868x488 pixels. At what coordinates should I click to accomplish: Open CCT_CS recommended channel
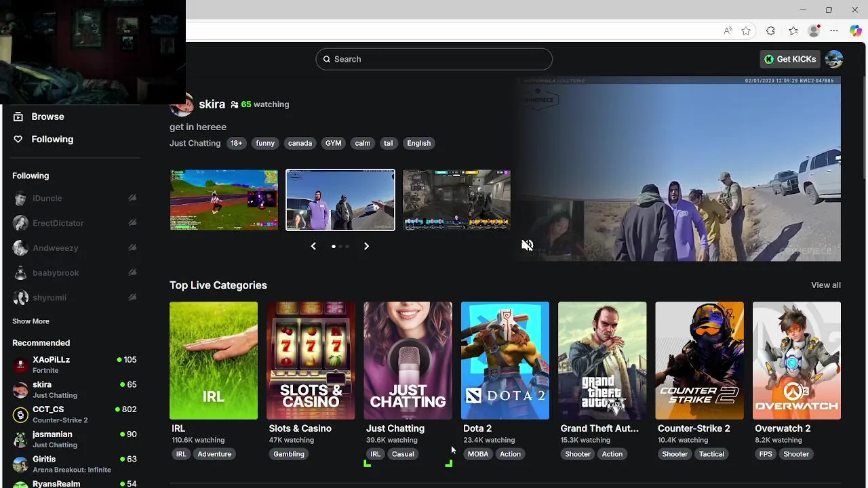[x=75, y=414]
